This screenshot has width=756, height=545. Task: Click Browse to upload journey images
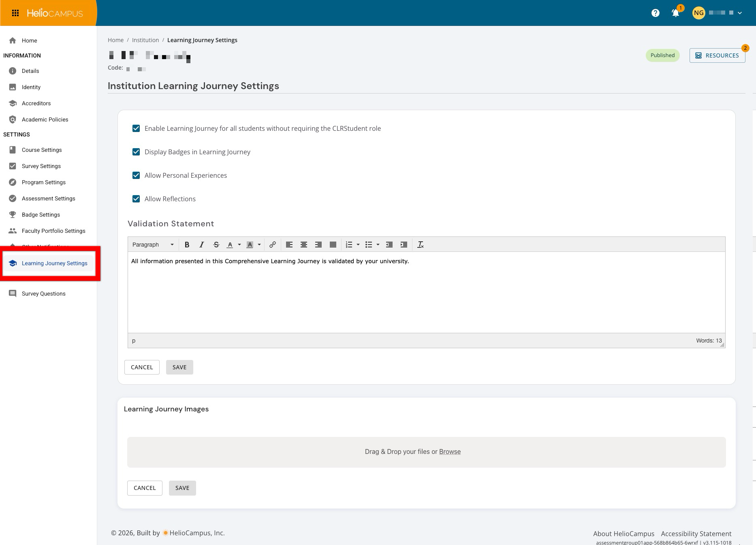click(x=450, y=451)
